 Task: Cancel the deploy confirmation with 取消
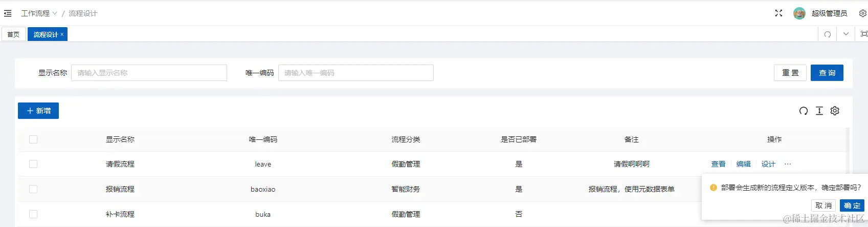(x=824, y=205)
